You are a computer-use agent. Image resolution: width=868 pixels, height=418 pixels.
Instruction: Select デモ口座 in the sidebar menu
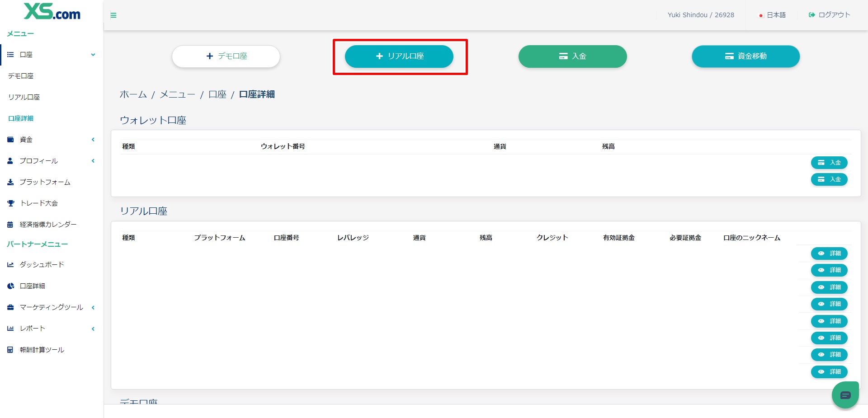[x=21, y=76]
